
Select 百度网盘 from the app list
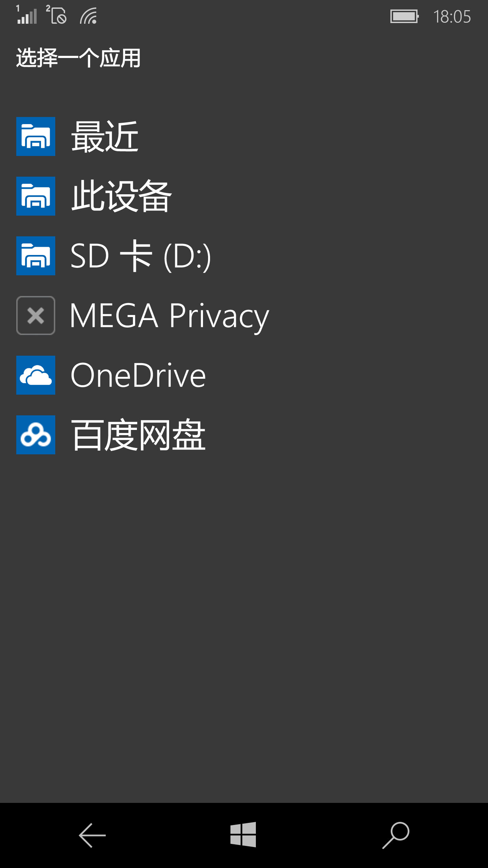click(x=138, y=435)
